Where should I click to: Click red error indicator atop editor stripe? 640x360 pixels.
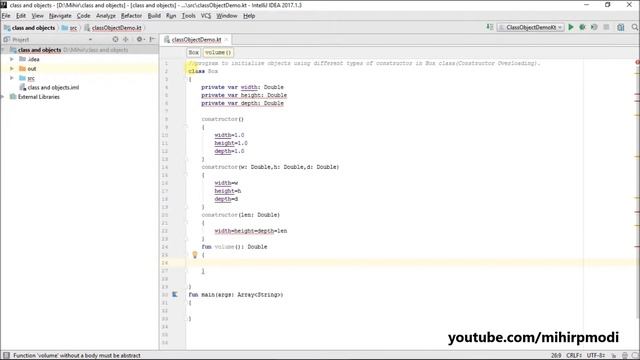coord(637,62)
